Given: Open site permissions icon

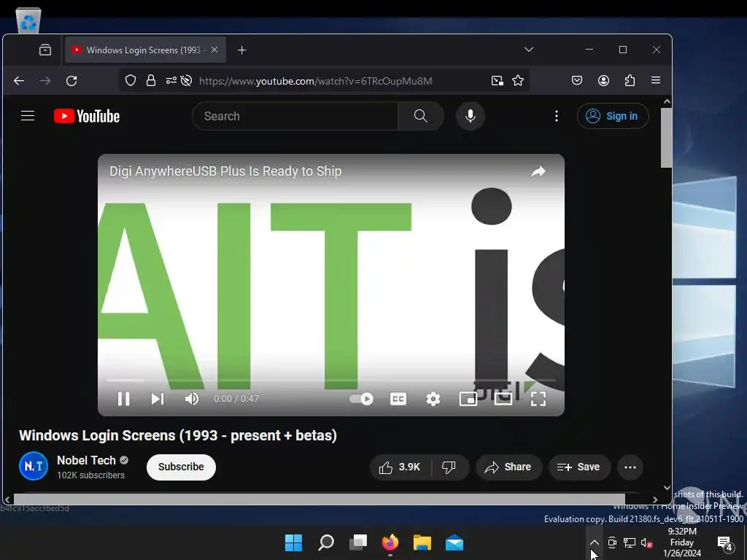Looking at the screenshot, I should point(171,80).
